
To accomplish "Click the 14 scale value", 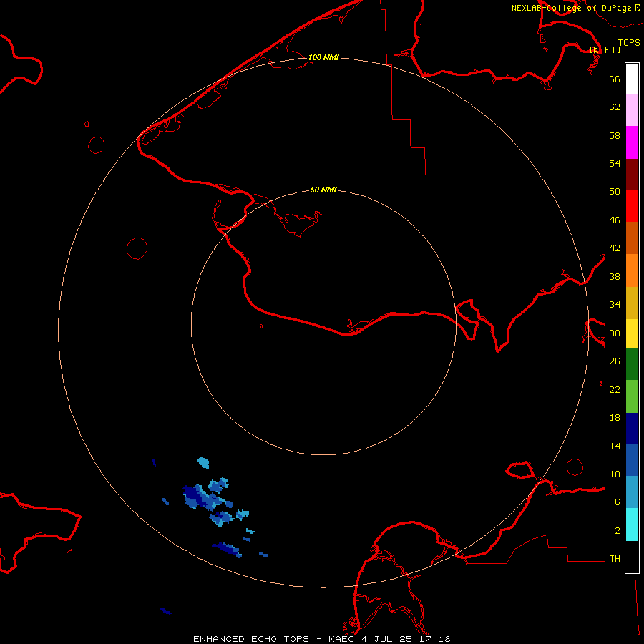I will click(x=615, y=446).
